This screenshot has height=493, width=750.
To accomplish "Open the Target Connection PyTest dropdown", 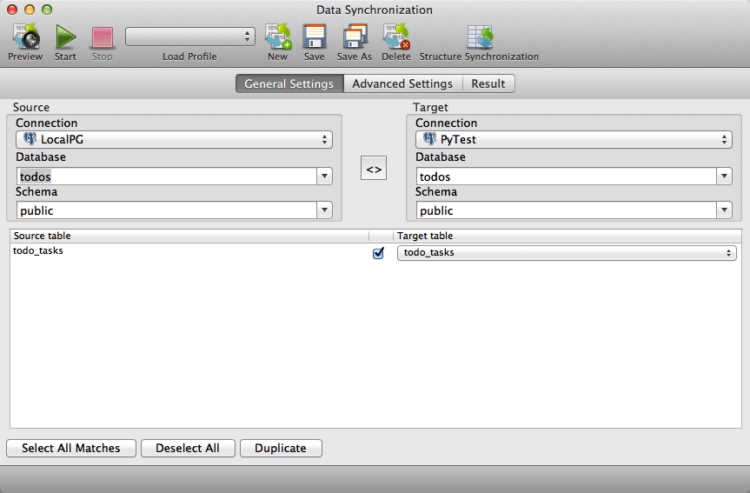I will pyautogui.click(x=574, y=140).
